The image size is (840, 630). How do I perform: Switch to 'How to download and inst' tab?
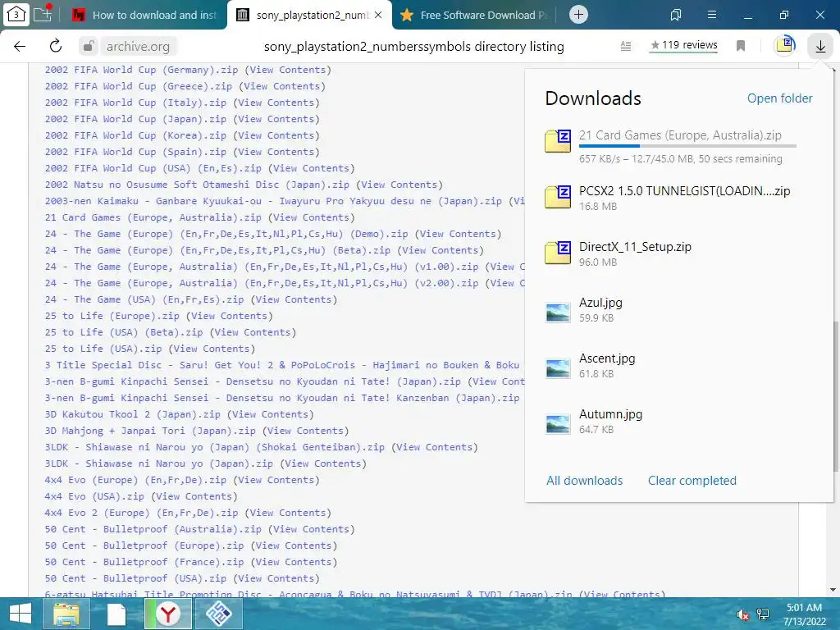pyautogui.click(x=144, y=15)
